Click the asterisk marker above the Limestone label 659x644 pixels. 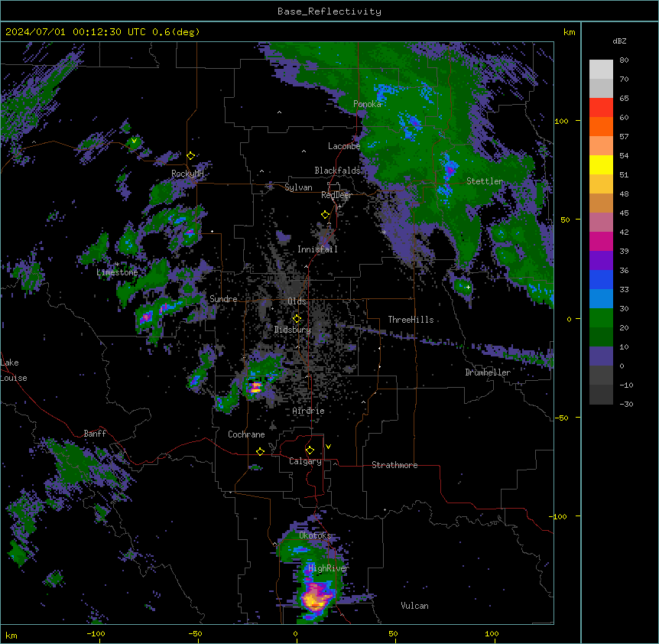pos(117,265)
